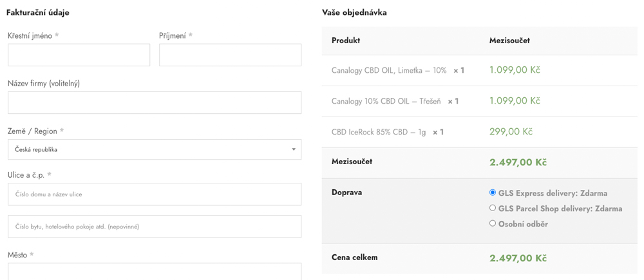Choose GLS Parcel Shop delivery option

pos(493,208)
